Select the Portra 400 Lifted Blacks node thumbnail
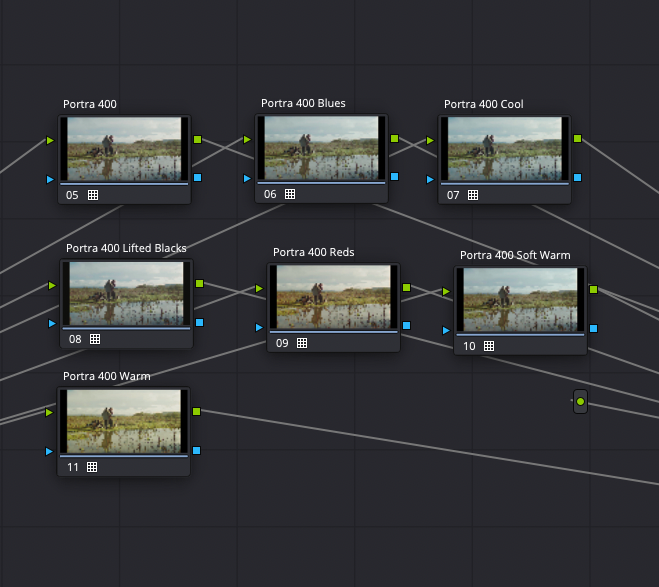The image size is (659, 587). pos(126,293)
